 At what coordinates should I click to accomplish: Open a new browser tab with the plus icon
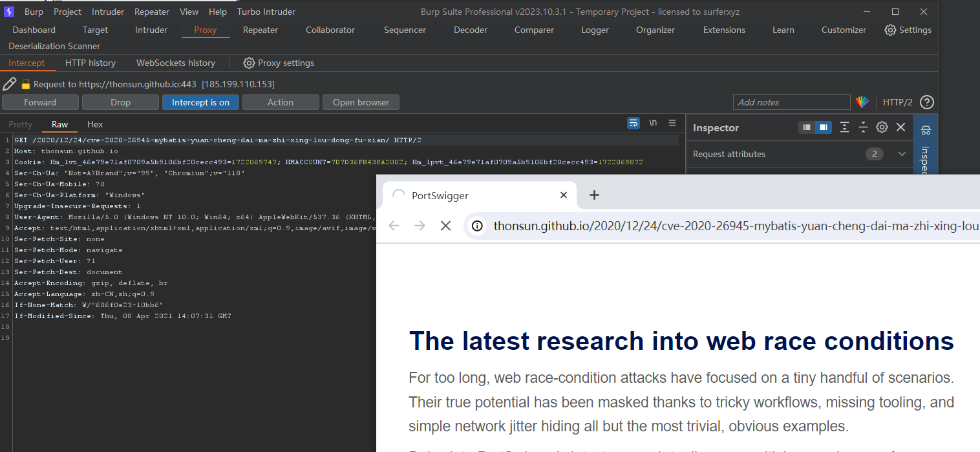coord(594,195)
